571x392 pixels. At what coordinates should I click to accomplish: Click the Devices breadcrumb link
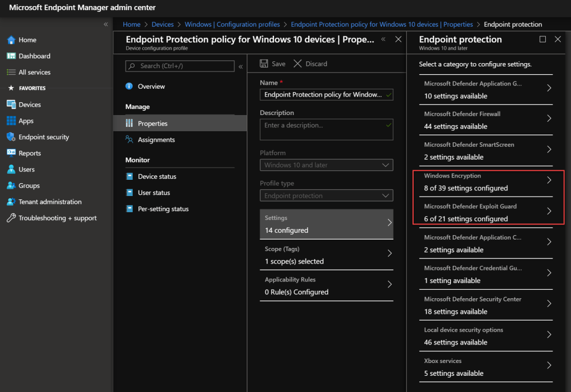162,25
